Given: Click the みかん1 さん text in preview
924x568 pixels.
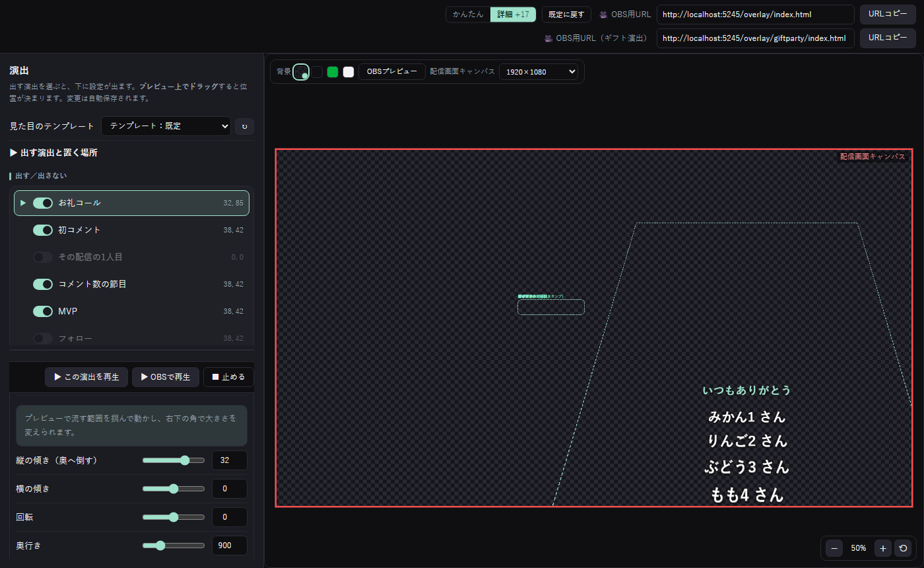Looking at the screenshot, I should 746,417.
